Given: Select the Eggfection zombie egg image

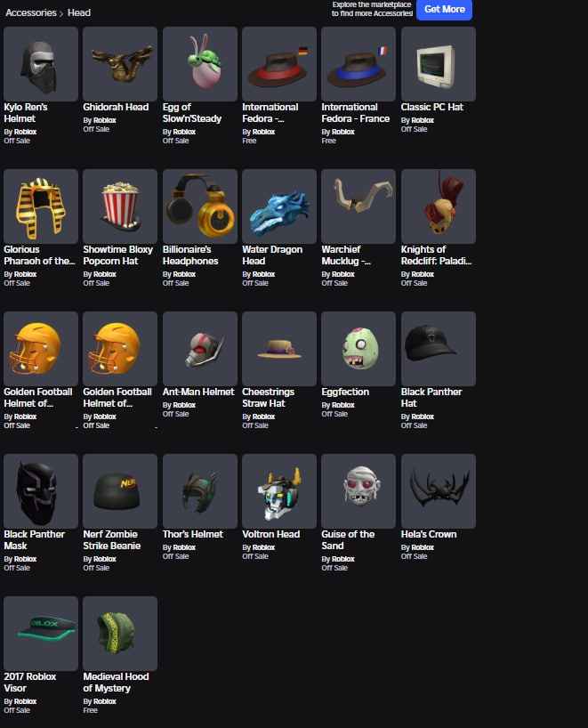Looking at the screenshot, I should [x=358, y=349].
